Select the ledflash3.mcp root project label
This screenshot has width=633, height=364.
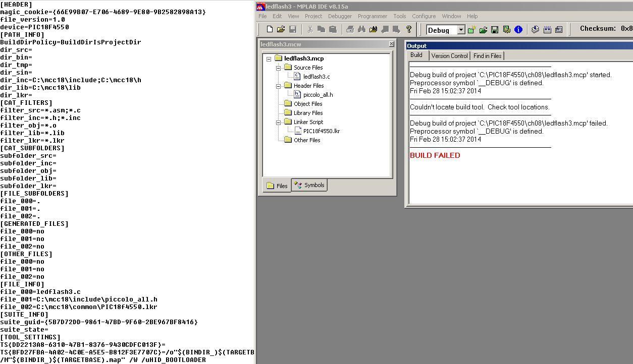[x=304, y=58]
